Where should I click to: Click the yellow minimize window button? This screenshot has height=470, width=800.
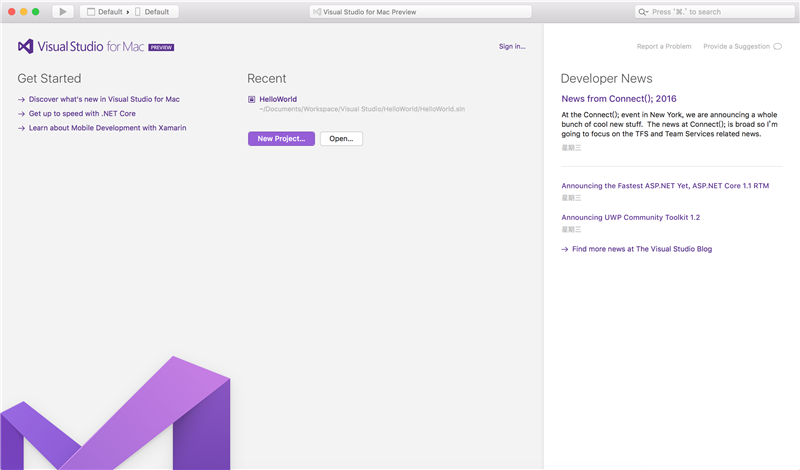click(23, 12)
